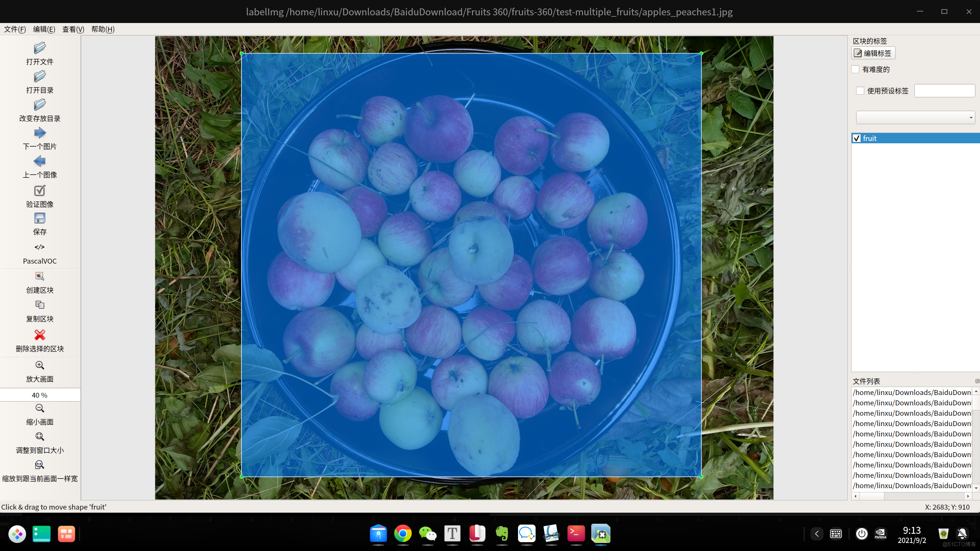This screenshot has width=980, height=551.
Task: Click the 文件列表 panel float button
Action: pos(977,381)
